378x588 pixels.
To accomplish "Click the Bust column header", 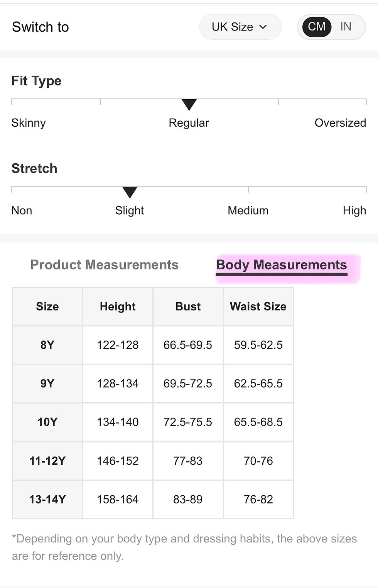I will tap(188, 307).
